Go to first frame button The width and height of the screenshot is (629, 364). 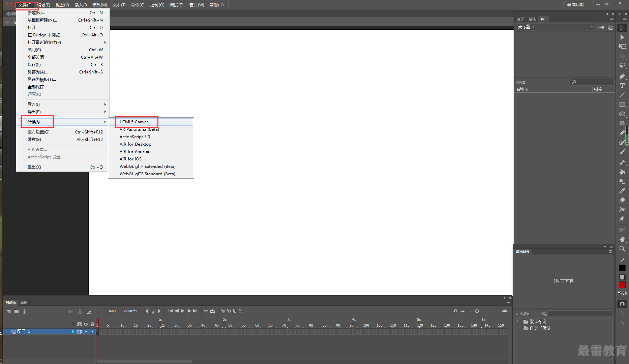pyautogui.click(x=171, y=311)
